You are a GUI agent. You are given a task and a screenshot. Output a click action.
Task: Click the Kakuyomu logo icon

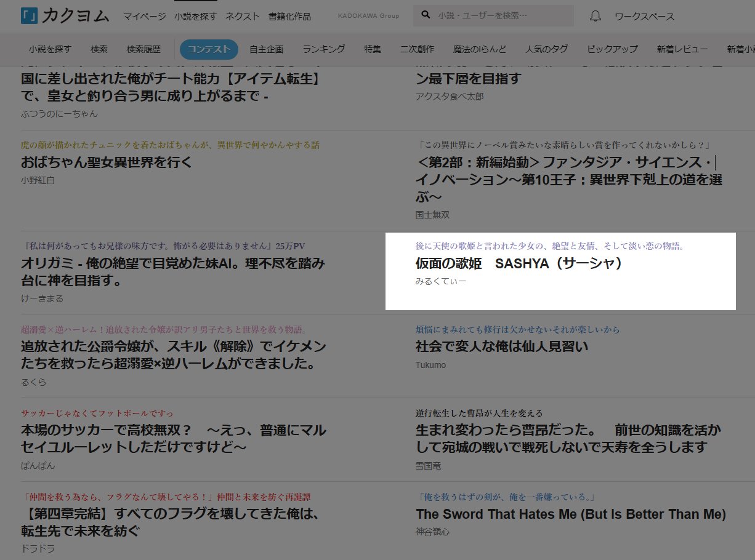29,16
